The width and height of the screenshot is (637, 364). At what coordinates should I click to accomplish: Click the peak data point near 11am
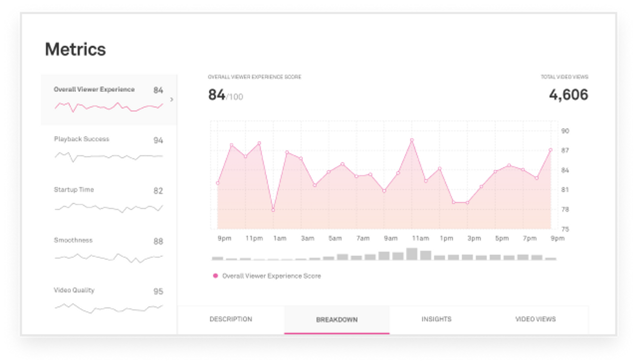pos(412,140)
